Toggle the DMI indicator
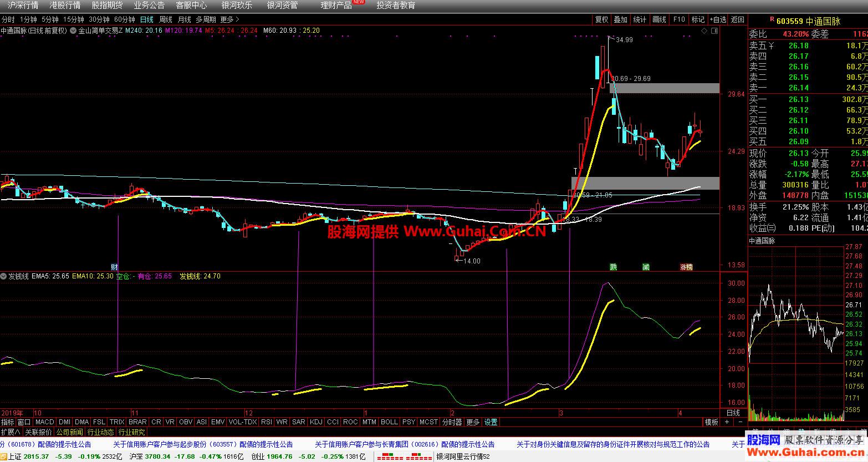The width and height of the screenshot is (868, 462). coord(64,422)
